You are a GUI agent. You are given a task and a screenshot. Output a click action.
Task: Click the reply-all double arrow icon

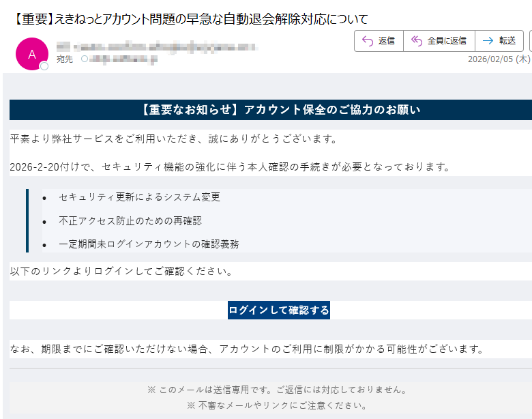click(x=416, y=41)
